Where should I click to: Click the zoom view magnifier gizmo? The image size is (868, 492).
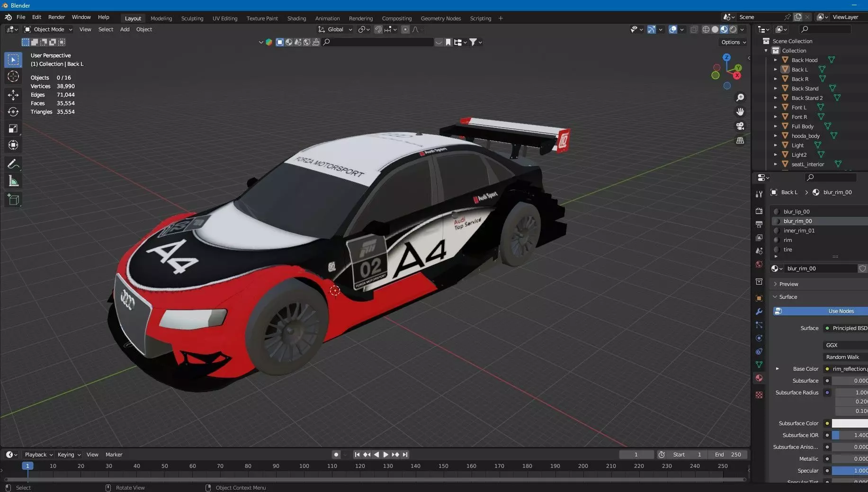pos(740,98)
